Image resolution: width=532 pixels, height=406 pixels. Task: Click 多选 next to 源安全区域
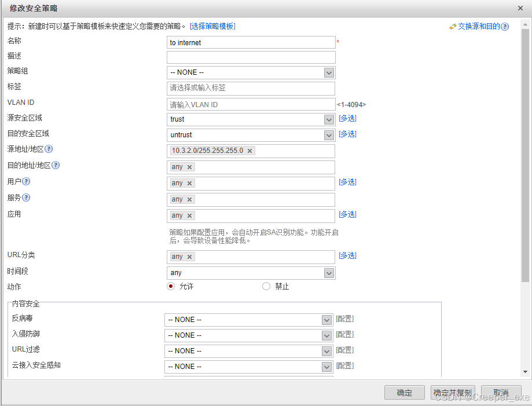click(347, 118)
